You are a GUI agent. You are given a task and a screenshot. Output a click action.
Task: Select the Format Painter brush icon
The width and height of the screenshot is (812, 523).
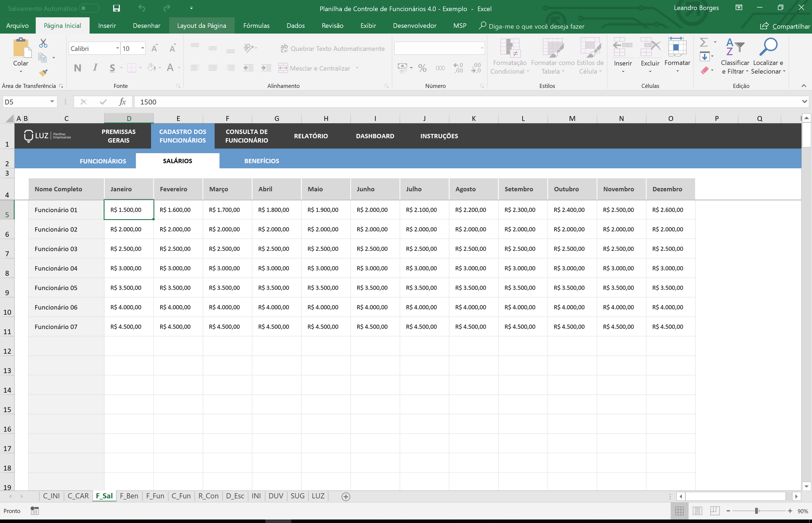point(43,73)
